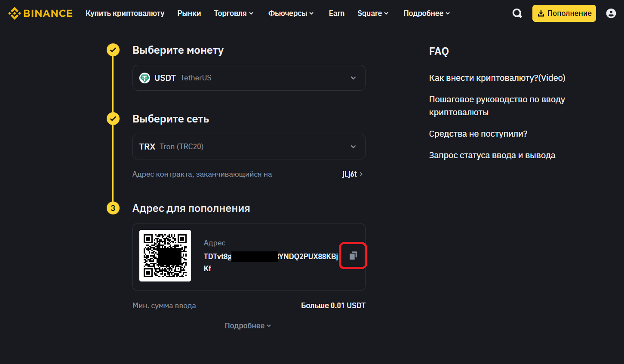This screenshot has height=364, width=624.
Task: Click the Binance logo
Action: (x=40, y=13)
